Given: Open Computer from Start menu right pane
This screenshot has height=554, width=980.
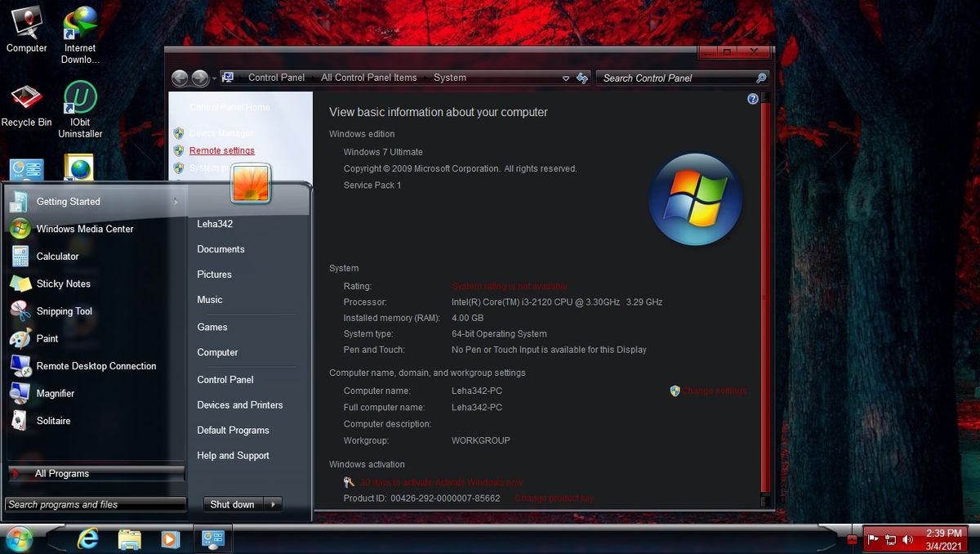Looking at the screenshot, I should (x=217, y=352).
